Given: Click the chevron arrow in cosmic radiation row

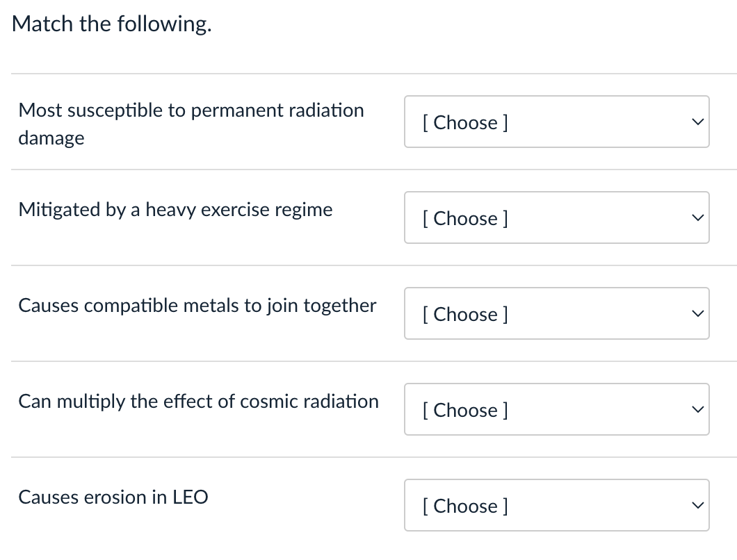Looking at the screenshot, I should point(696,410).
